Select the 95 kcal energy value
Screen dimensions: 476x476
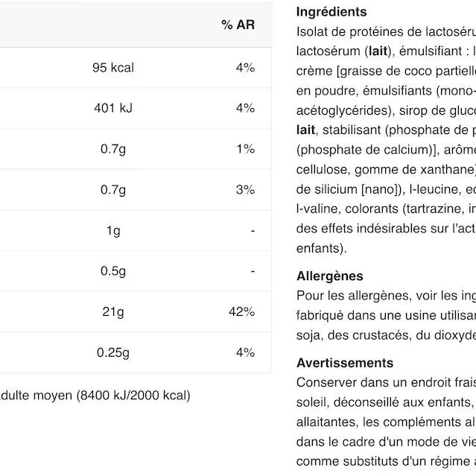(x=113, y=67)
